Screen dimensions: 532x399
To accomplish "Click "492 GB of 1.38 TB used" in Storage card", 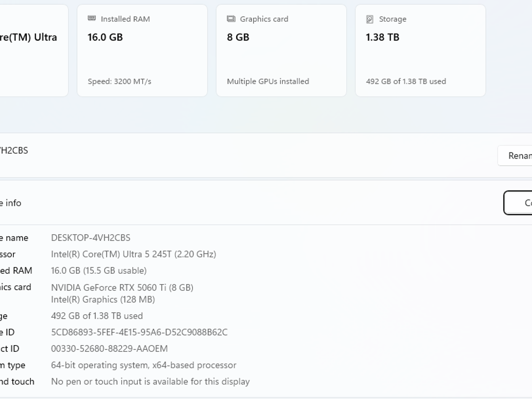I will (x=406, y=81).
